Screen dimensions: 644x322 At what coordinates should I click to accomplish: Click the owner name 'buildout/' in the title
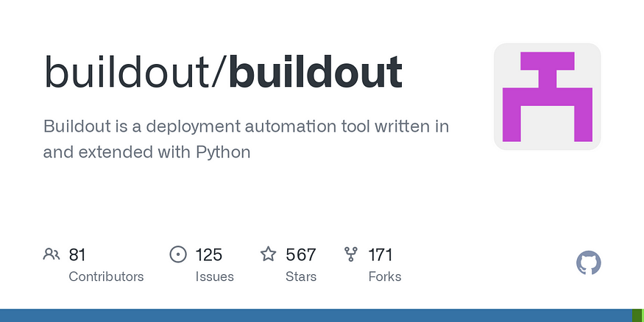click(136, 72)
